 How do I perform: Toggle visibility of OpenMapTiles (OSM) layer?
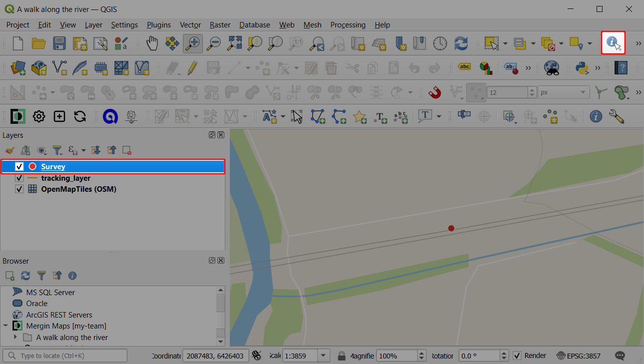(x=19, y=189)
